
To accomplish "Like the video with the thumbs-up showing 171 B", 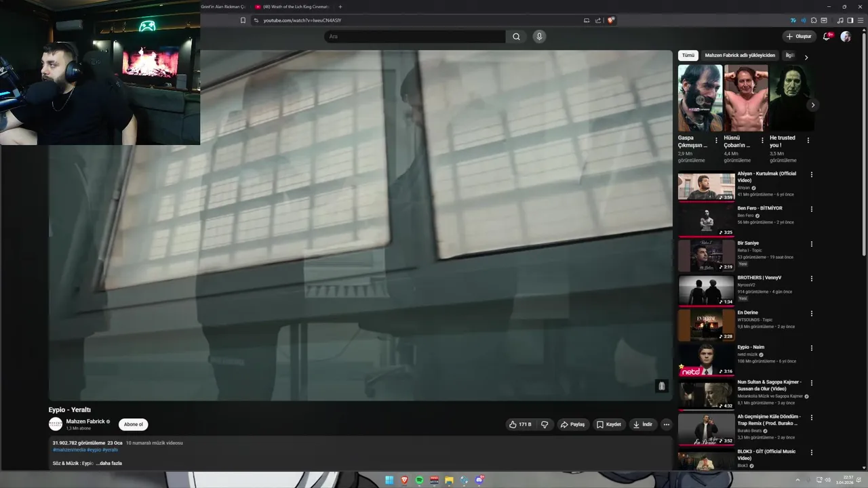I will [520, 424].
